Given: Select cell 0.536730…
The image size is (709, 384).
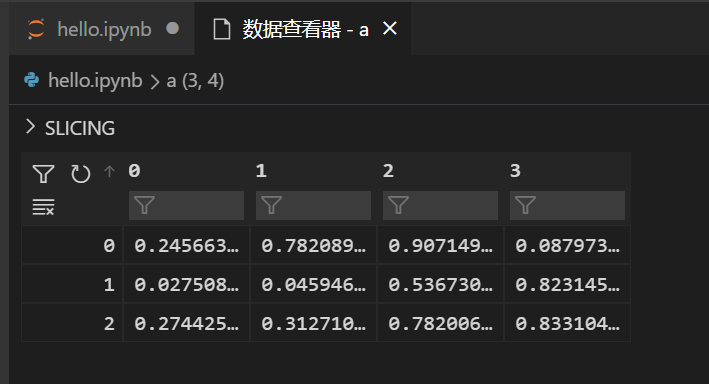Looking at the screenshot, I should tap(440, 284).
